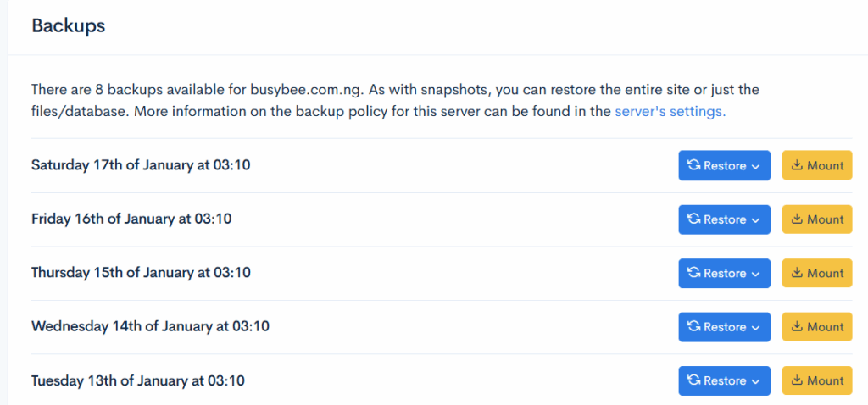Screen dimensions: 868x405
Task: Click the mount icon for Wednesday 14th backup
Action: (797, 327)
